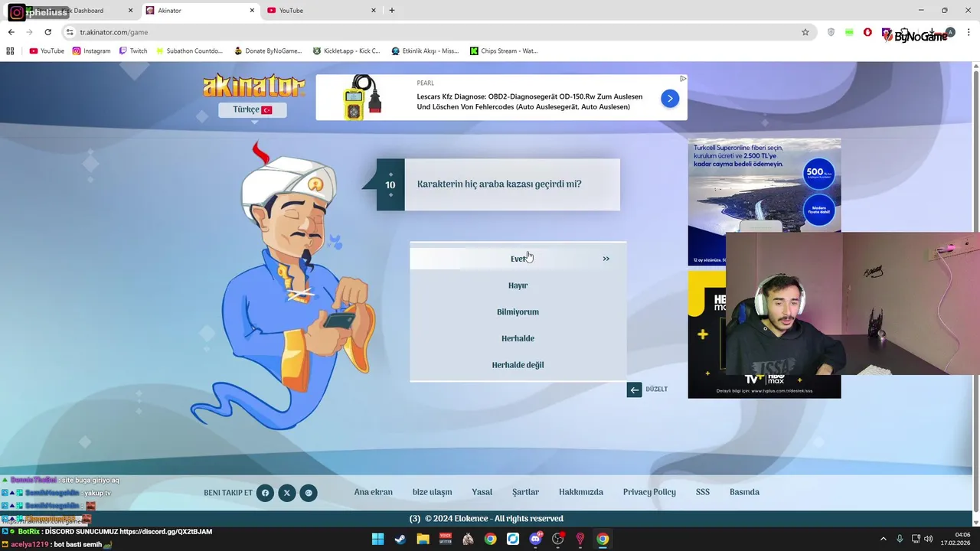The width and height of the screenshot is (980, 551).
Task: Open a new browser tab
Action: tap(392, 11)
